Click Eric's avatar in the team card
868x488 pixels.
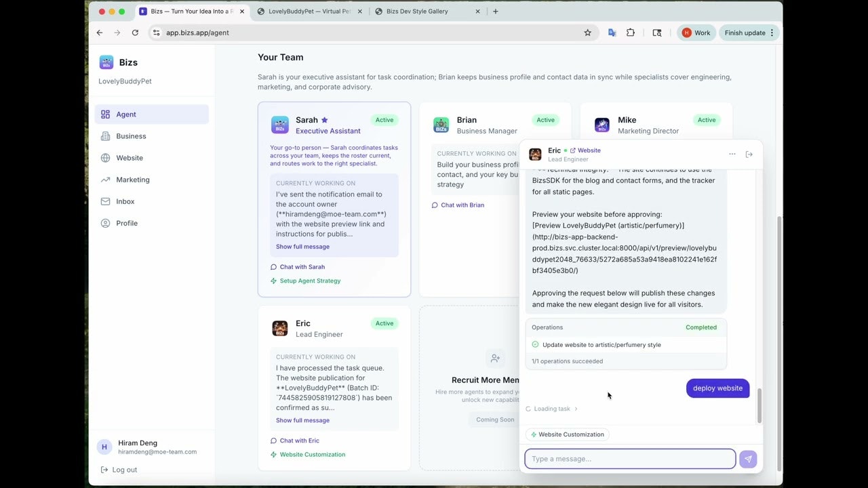[279, 329]
